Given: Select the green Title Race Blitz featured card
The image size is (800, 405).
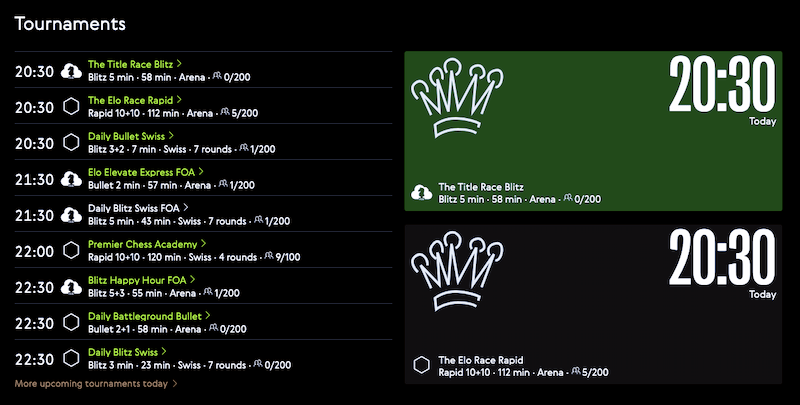Looking at the screenshot, I should click(593, 131).
